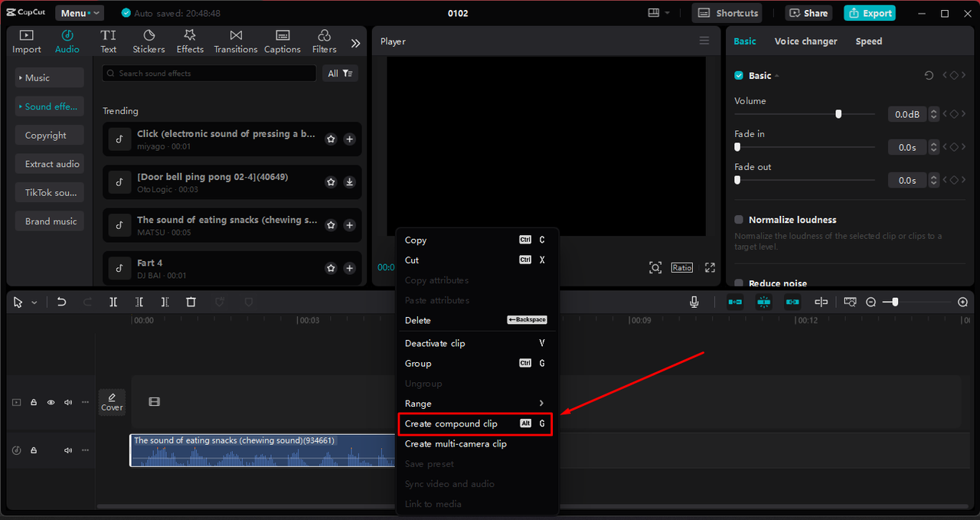This screenshot has width=980, height=520.
Task: Delete the selected clip via trash icon
Action: click(191, 303)
